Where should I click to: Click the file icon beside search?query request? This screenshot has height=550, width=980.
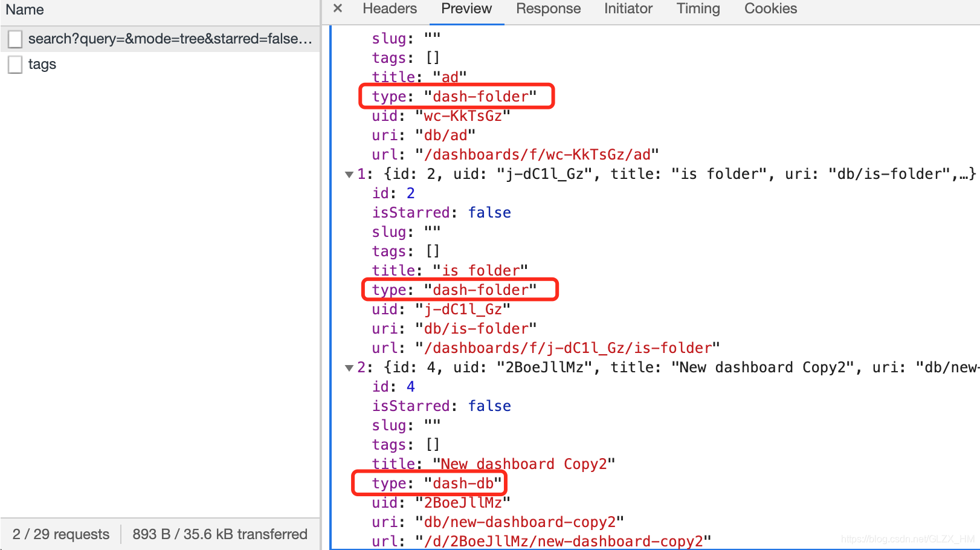pos(15,39)
